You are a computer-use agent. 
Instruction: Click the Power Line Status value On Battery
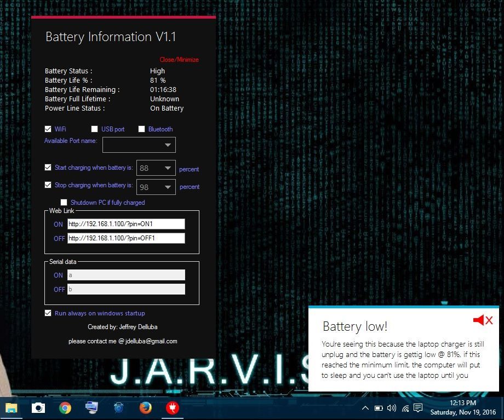tap(167, 108)
